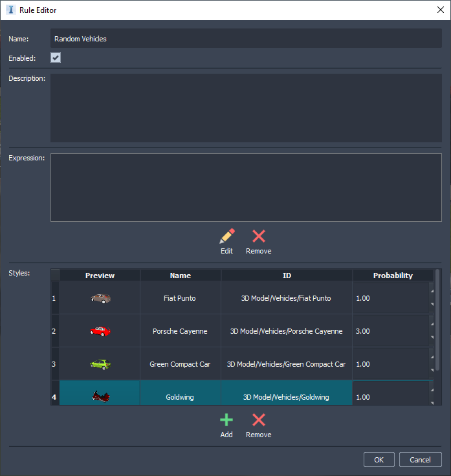Image resolution: width=451 pixels, height=476 pixels.
Task: Sort by the Name column header
Action: click(181, 276)
